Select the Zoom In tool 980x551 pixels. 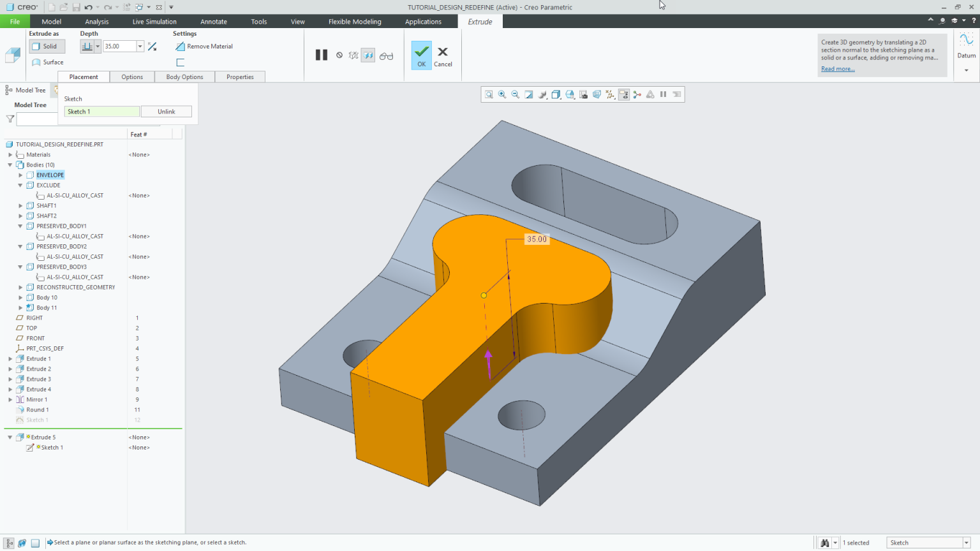502,94
